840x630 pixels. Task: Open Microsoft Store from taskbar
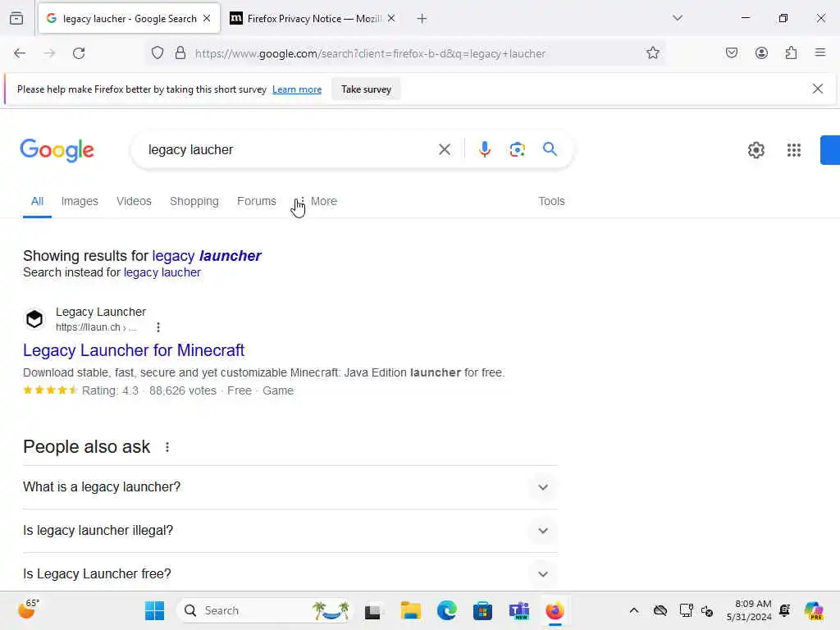pos(482,610)
